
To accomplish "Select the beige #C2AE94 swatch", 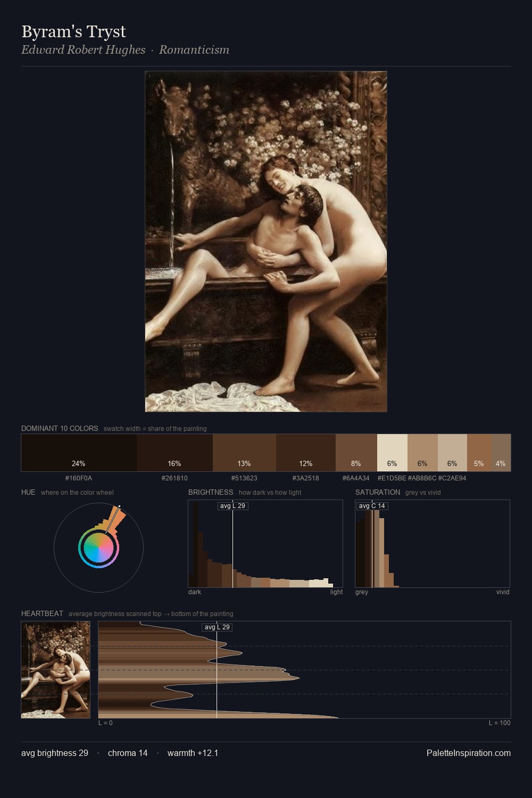I will click(x=452, y=453).
